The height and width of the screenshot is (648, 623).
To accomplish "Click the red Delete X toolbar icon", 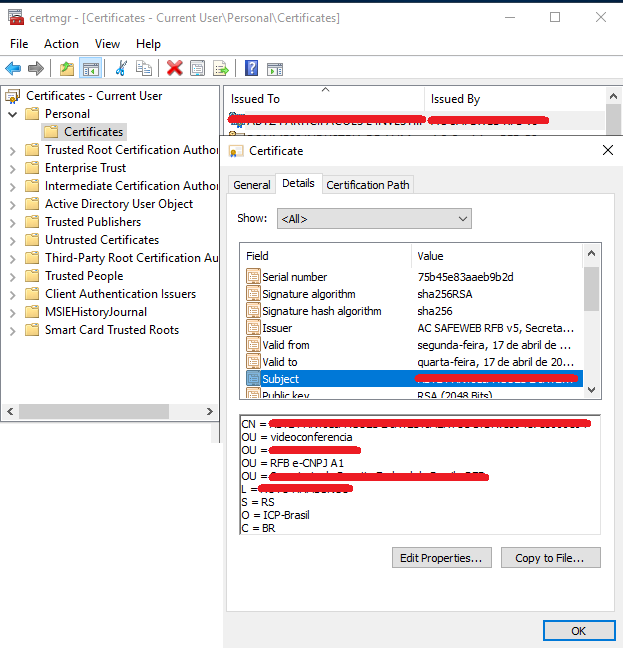I will pyautogui.click(x=175, y=68).
